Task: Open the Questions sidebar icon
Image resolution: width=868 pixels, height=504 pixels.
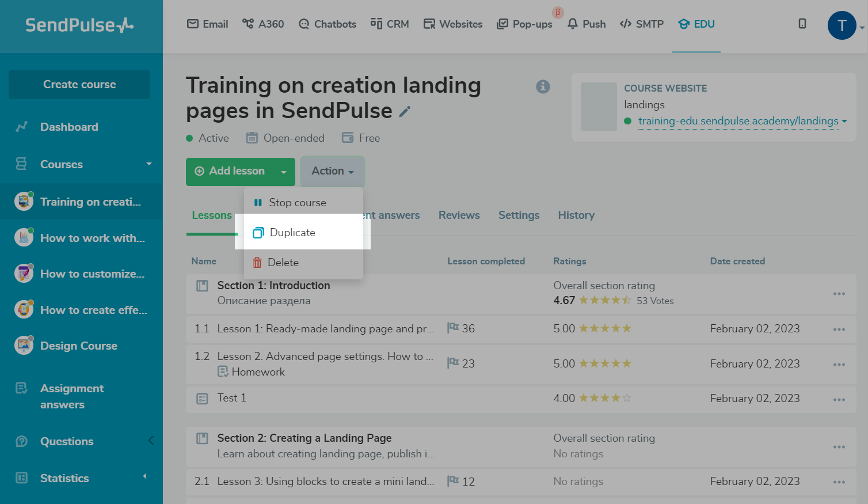Action: click(22, 441)
